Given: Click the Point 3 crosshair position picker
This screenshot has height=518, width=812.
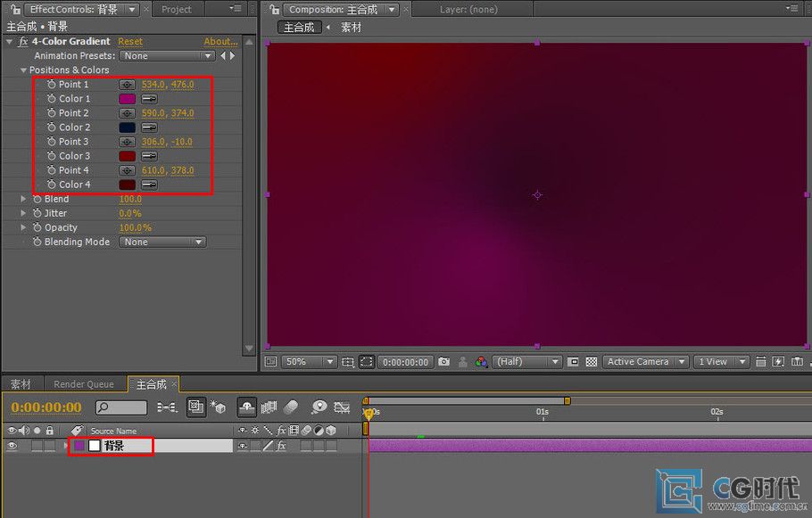Looking at the screenshot, I should coord(127,142).
